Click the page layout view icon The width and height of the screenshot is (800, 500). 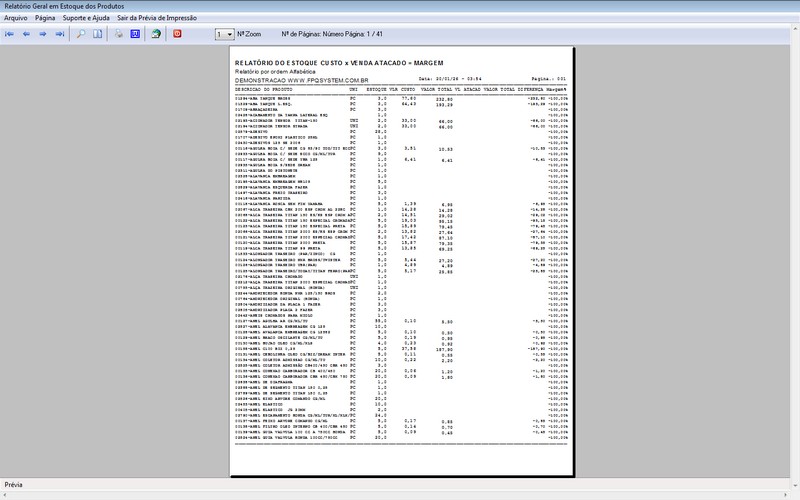(98, 34)
